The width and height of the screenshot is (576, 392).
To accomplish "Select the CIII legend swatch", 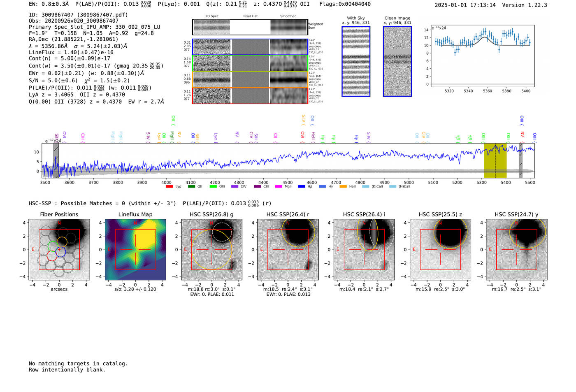I will pyautogui.click(x=258, y=187).
